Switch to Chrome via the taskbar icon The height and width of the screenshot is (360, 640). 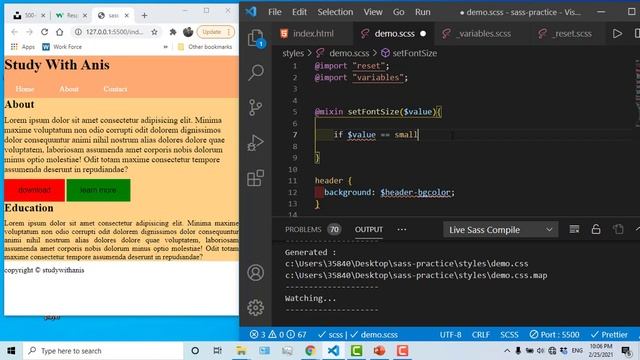tap(310, 351)
